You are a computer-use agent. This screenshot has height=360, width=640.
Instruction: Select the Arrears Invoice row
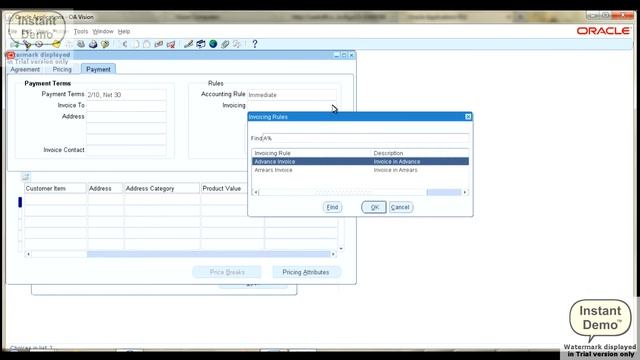[x=360, y=170]
